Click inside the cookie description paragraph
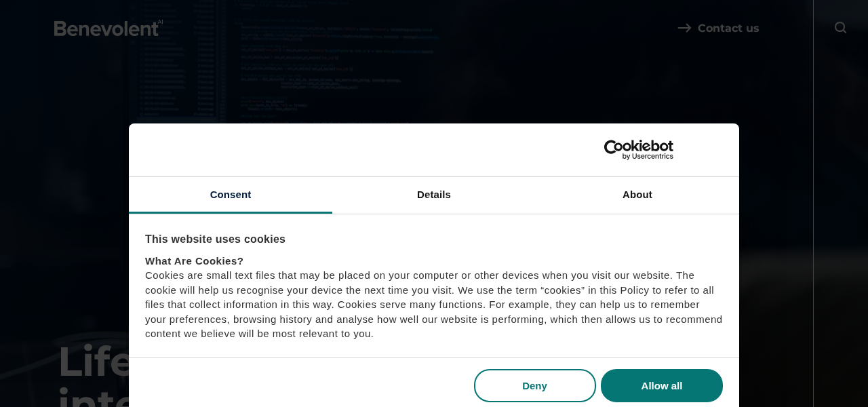Image resolution: width=868 pixels, height=407 pixels. (434, 305)
